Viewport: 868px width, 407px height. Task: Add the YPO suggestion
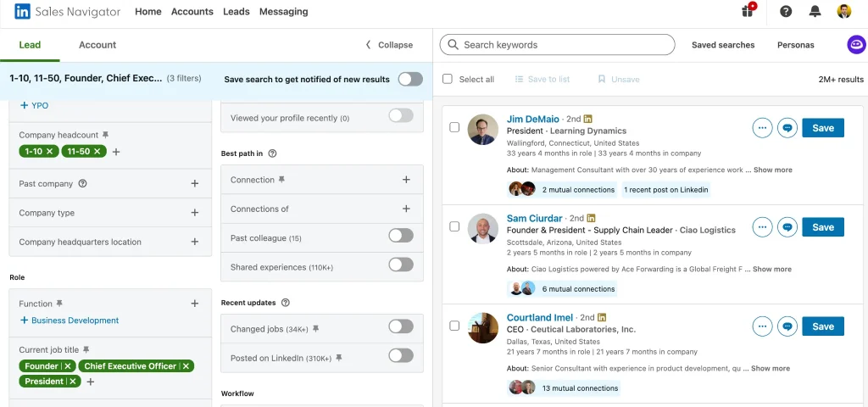(x=34, y=105)
